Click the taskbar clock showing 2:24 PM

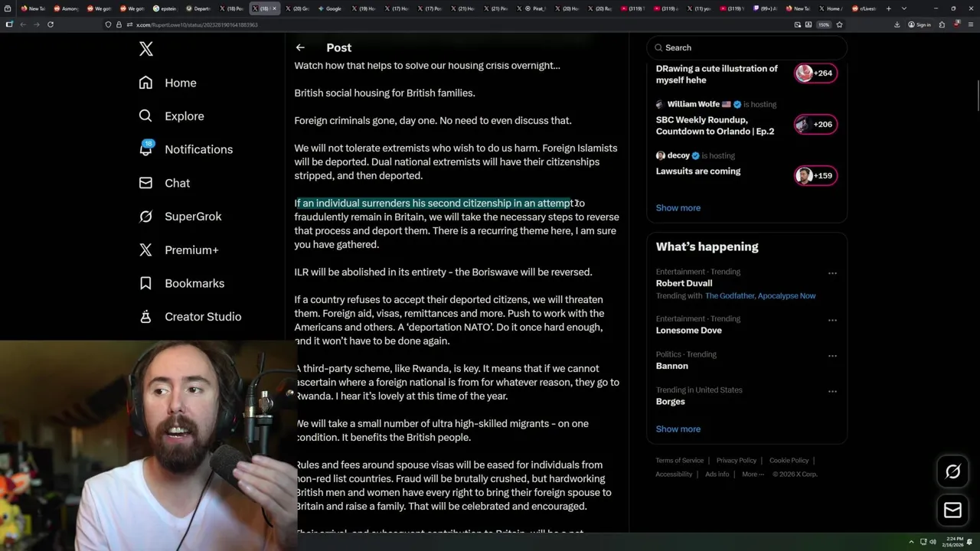coord(954,542)
